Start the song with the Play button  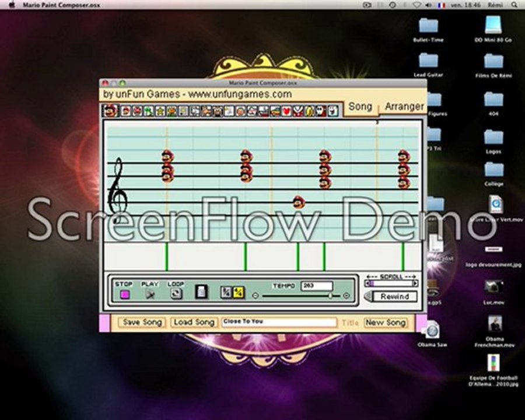click(x=150, y=295)
